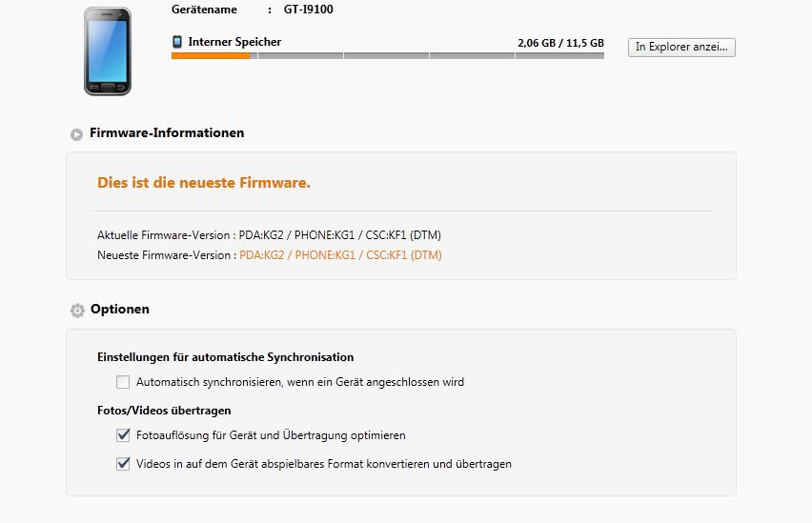Click the Firmware-Informationen arrow icon

tap(76, 134)
